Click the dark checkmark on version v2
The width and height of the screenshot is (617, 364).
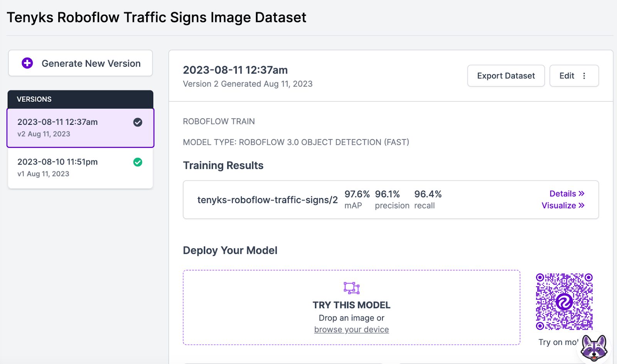tap(138, 122)
